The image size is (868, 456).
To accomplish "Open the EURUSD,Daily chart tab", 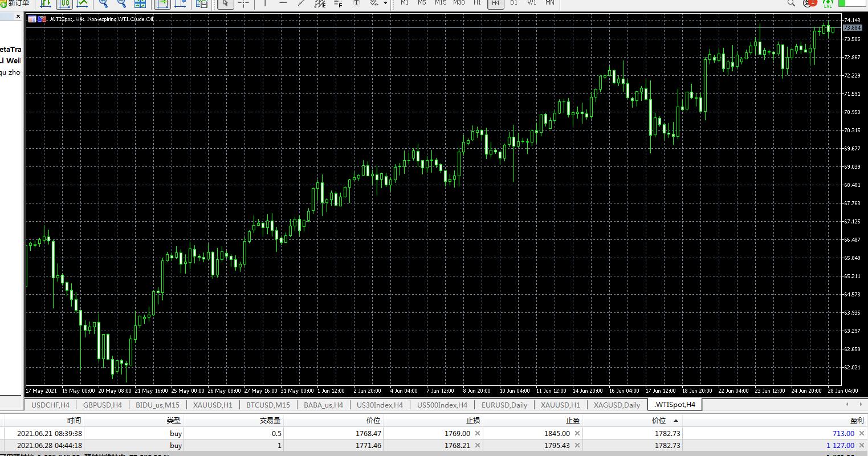I will 504,405.
